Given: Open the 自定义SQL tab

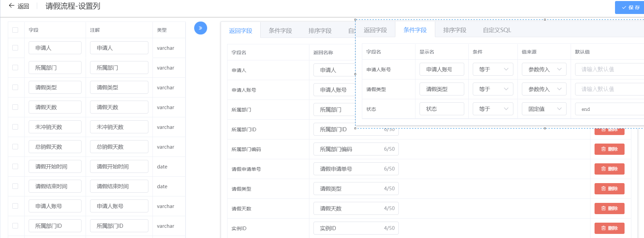Looking at the screenshot, I should (x=497, y=30).
